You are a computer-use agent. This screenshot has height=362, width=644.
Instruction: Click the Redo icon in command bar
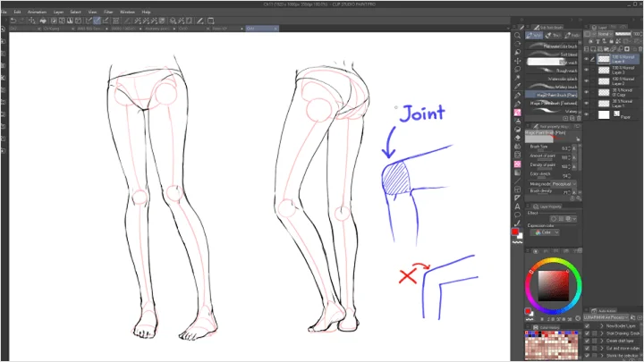tap(21, 21)
